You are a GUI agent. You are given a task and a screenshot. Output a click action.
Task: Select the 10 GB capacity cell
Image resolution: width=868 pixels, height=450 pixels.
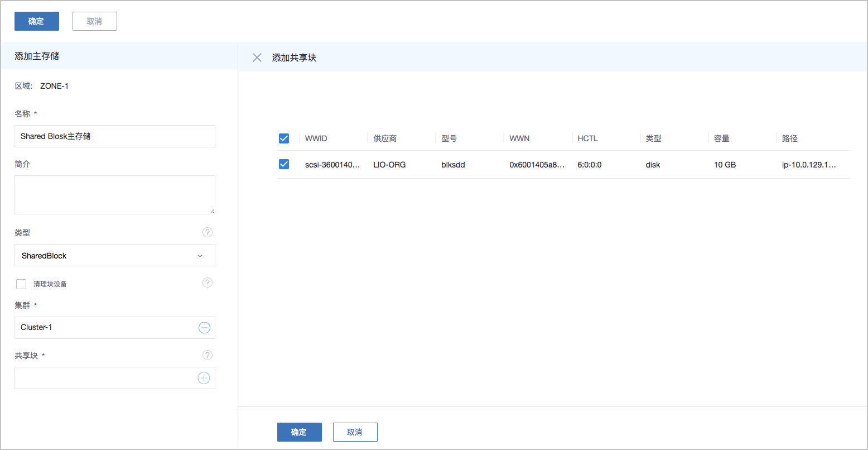coord(725,165)
